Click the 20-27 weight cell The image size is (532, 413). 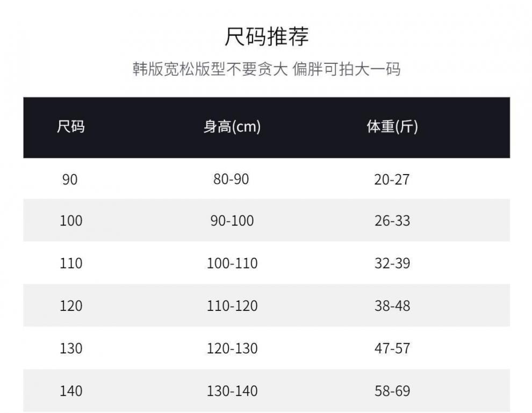(x=392, y=179)
